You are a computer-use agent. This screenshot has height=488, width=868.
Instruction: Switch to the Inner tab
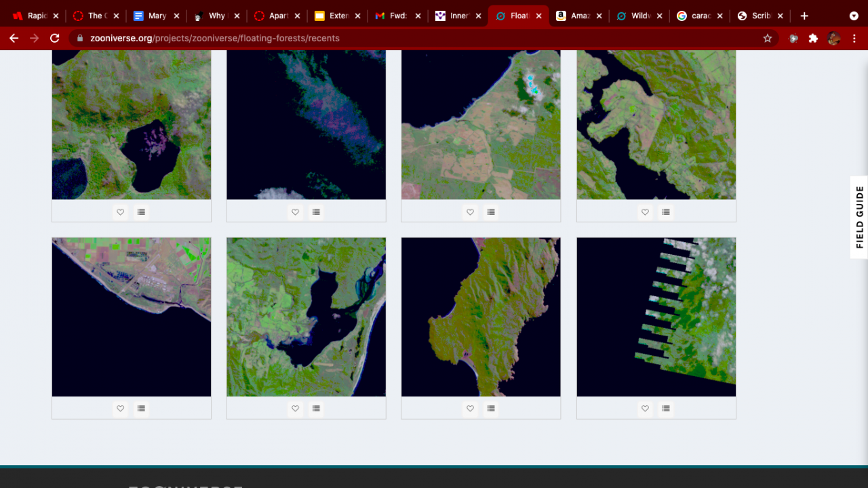458,16
